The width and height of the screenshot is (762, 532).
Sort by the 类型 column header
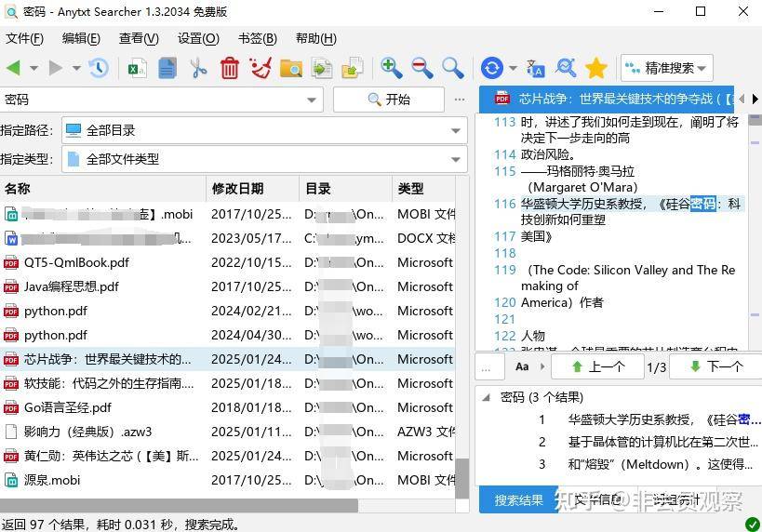click(423, 189)
